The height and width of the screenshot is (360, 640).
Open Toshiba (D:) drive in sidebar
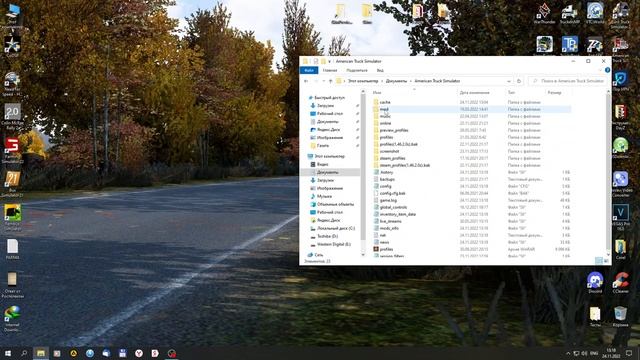[324, 236]
